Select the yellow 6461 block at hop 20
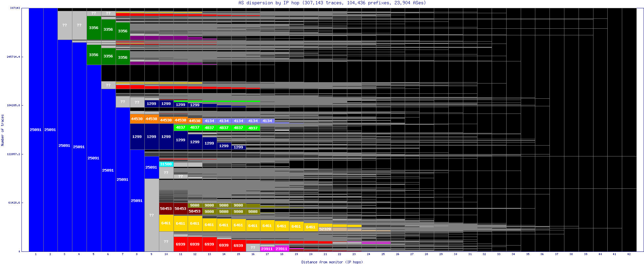The width and height of the screenshot is (644, 264). pyautogui.click(x=311, y=227)
